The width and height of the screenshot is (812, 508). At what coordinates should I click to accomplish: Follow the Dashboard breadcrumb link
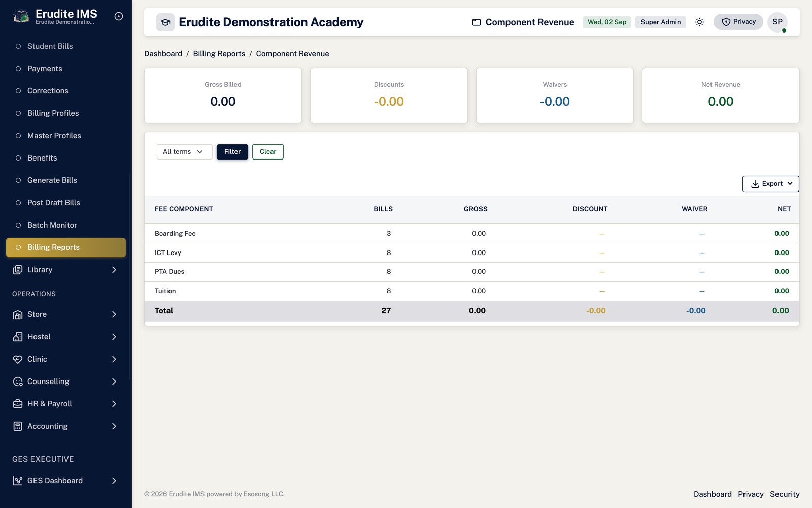pos(163,54)
